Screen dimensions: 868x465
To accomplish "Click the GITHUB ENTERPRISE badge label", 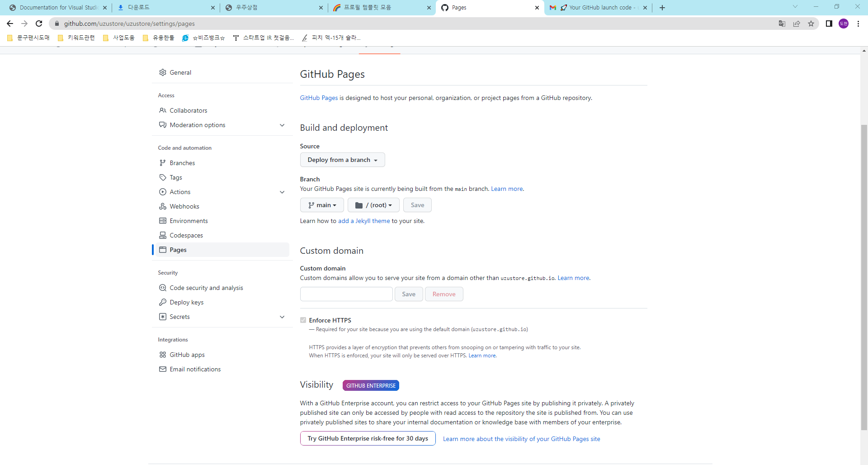I will coord(371,385).
